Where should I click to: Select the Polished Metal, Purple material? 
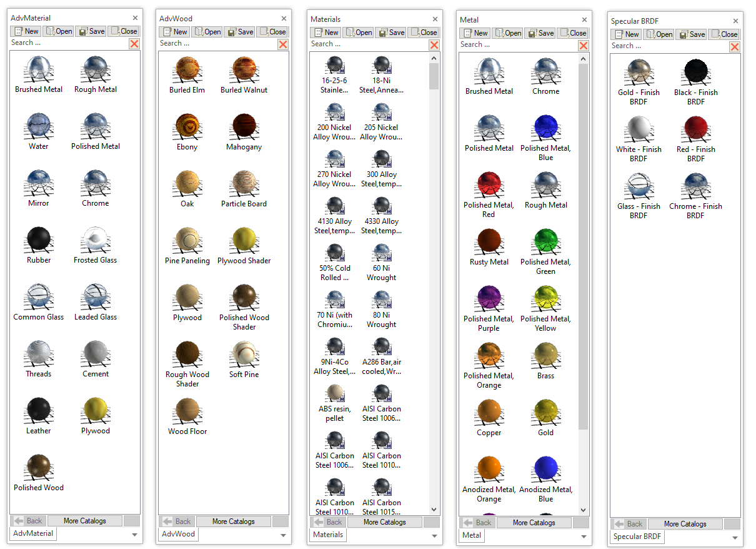coord(489,308)
